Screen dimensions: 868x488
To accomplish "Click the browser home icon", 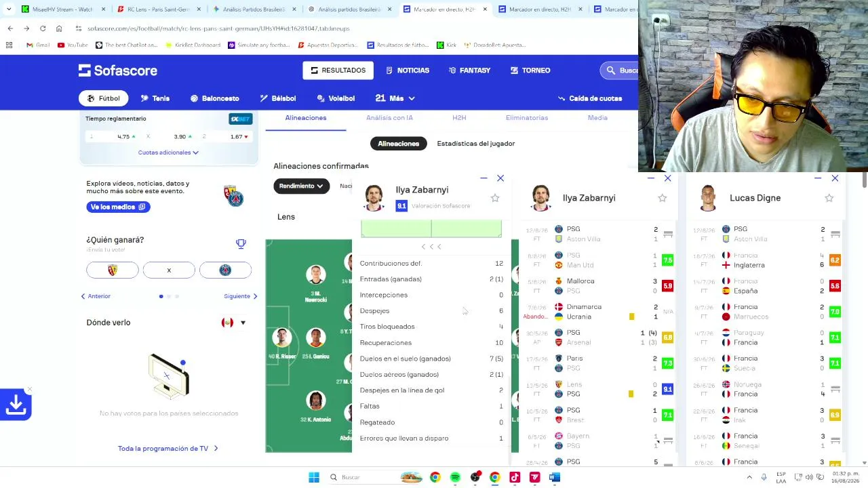I will [x=59, y=28].
